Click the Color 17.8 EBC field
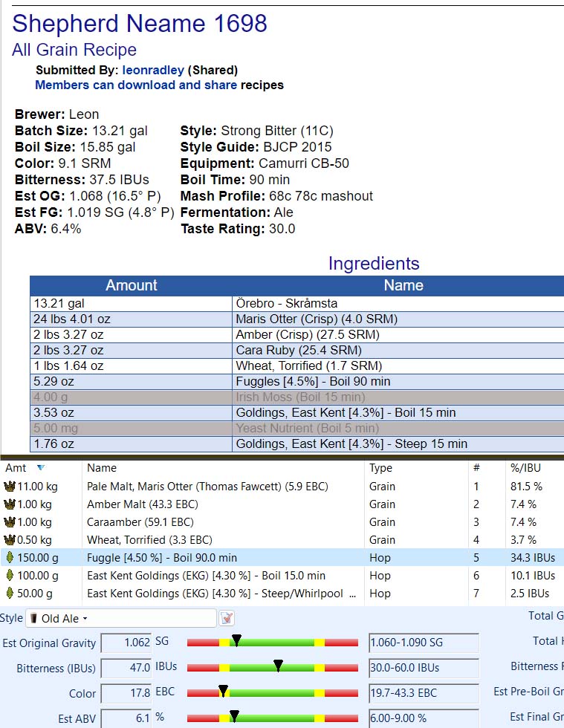 point(126,692)
